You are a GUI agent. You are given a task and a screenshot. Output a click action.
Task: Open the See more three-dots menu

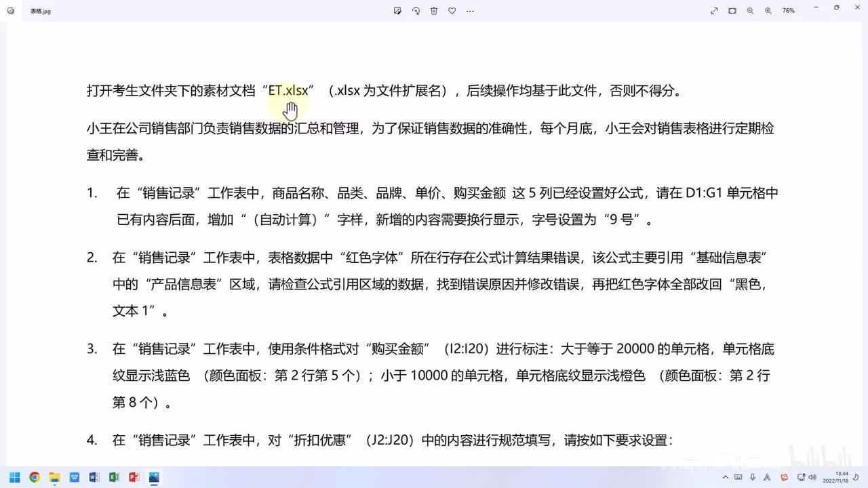pyautogui.click(x=470, y=11)
